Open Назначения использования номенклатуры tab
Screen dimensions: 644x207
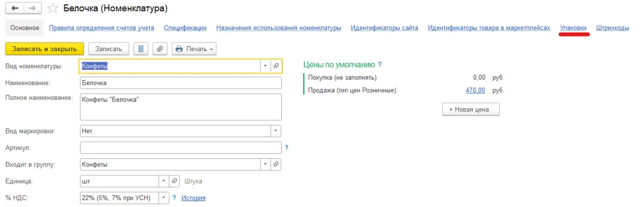pos(279,28)
